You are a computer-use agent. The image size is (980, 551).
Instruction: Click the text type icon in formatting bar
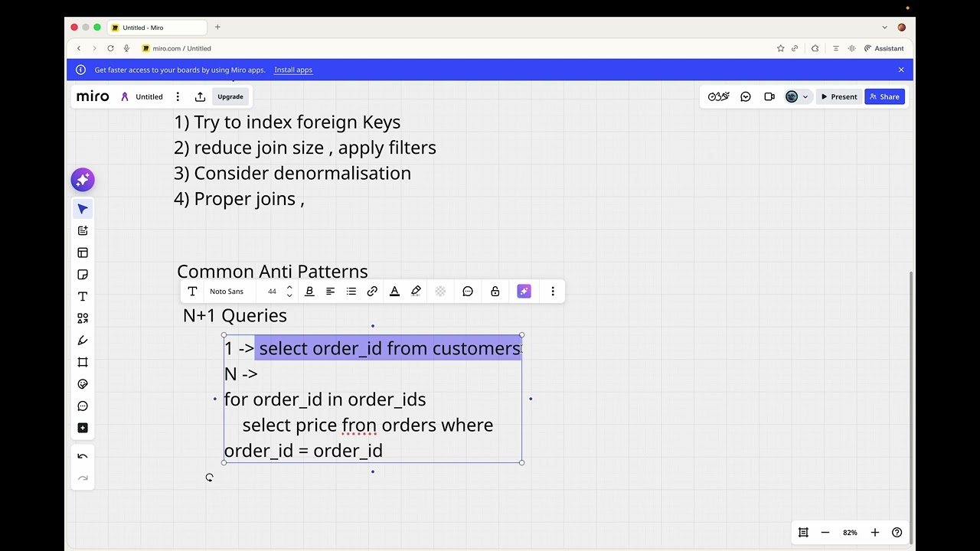pyautogui.click(x=192, y=292)
